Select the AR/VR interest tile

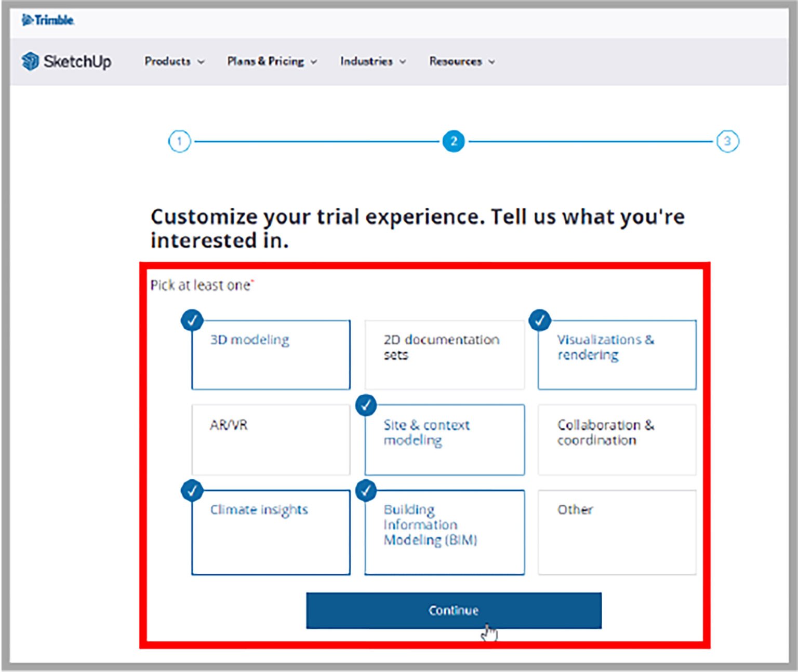(271, 439)
